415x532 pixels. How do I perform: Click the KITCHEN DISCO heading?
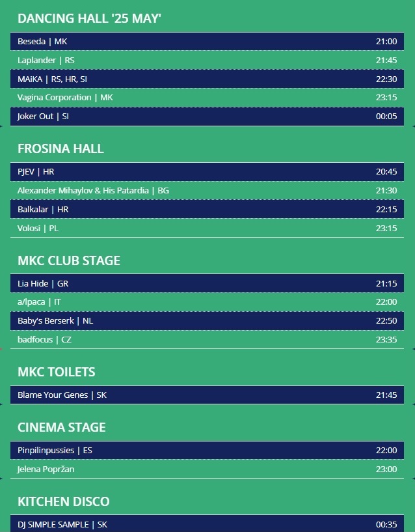(x=63, y=501)
